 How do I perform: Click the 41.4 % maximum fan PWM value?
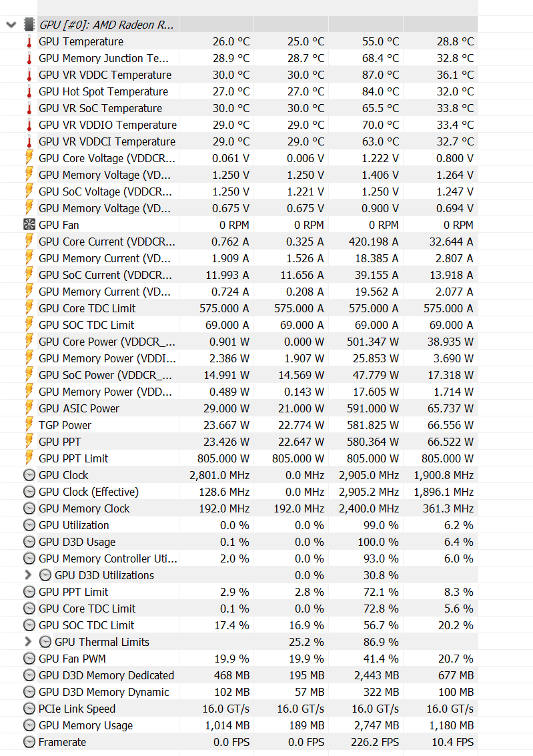pos(381,659)
